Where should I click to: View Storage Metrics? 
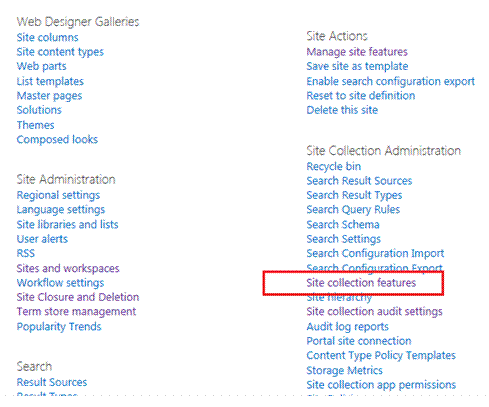[344, 370]
